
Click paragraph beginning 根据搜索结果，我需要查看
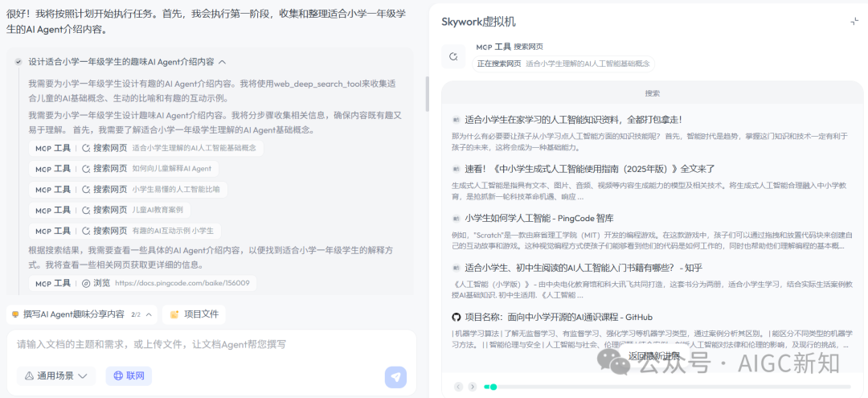[x=211, y=257]
